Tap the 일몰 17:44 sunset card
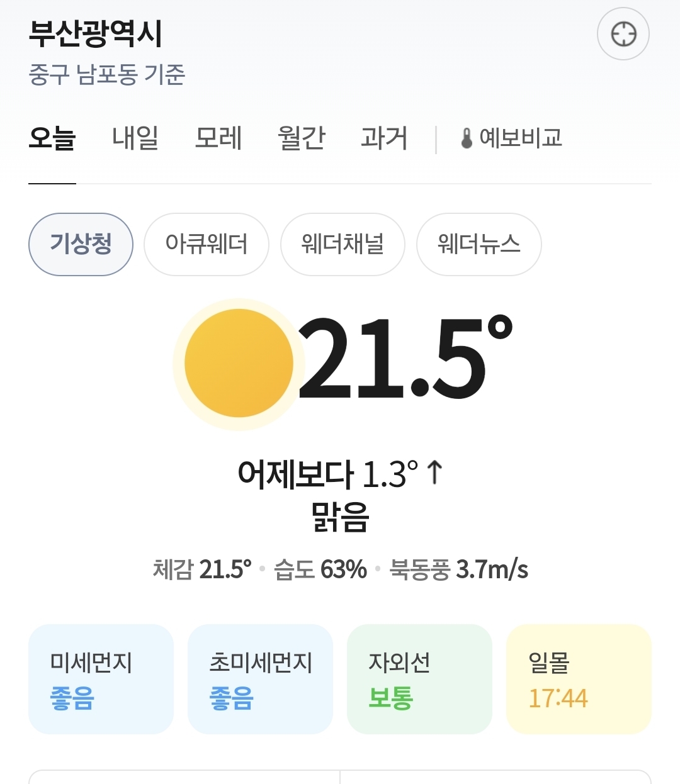This screenshot has height=784, width=680. pos(579,679)
